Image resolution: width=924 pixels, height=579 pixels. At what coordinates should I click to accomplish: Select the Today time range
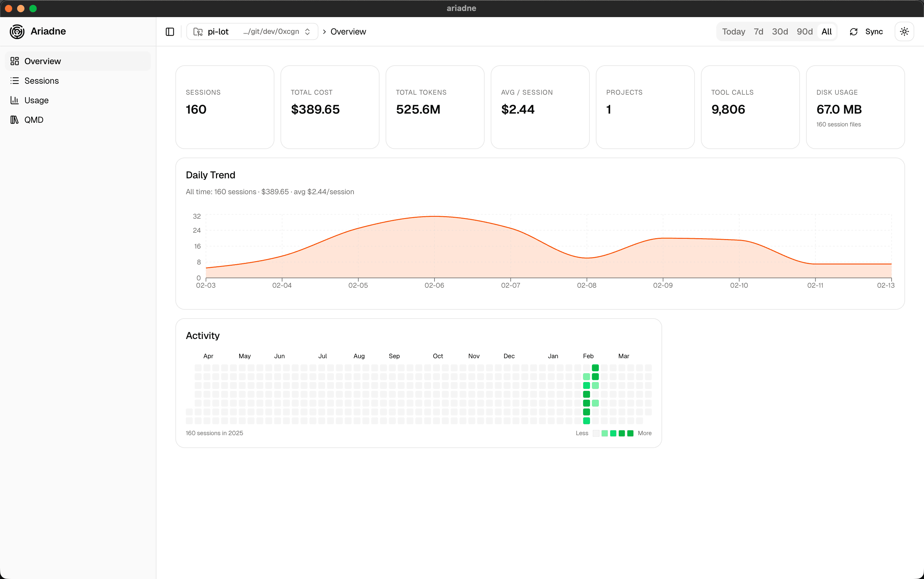[x=733, y=32]
